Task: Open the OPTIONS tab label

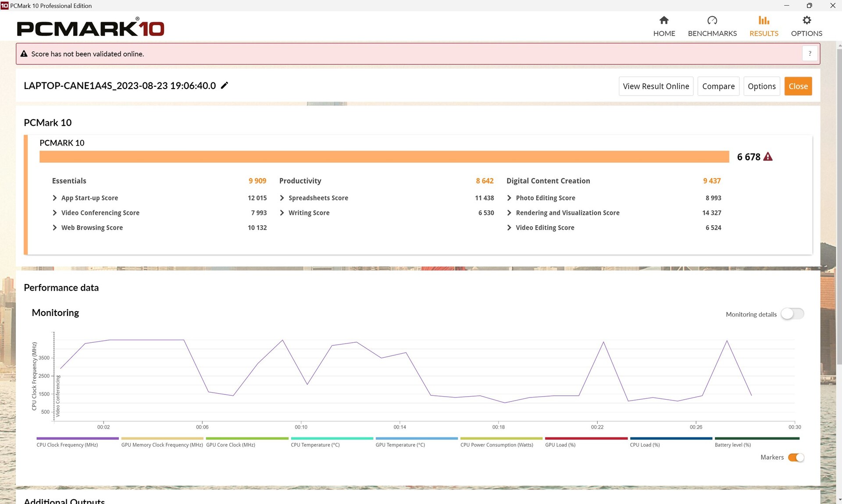Action: pos(806,33)
